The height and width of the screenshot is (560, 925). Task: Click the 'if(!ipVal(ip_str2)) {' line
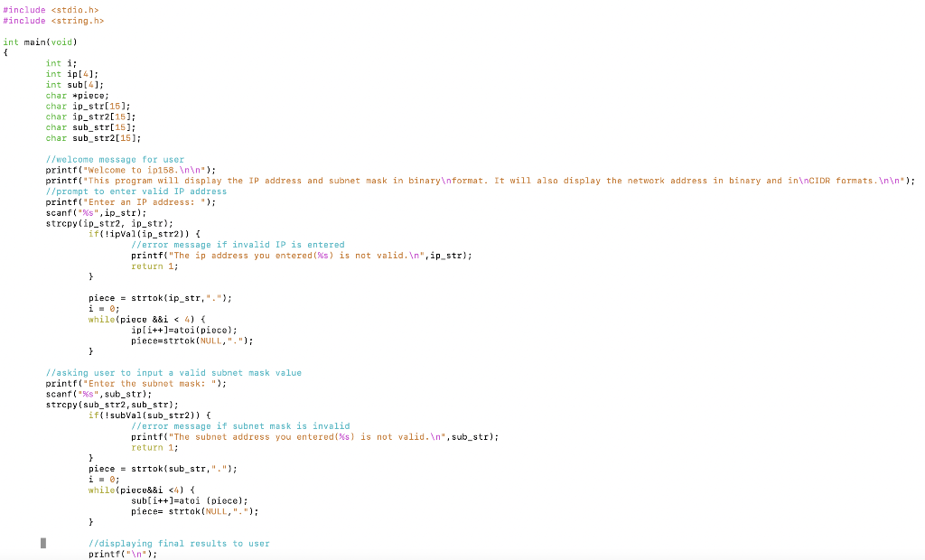click(x=145, y=234)
